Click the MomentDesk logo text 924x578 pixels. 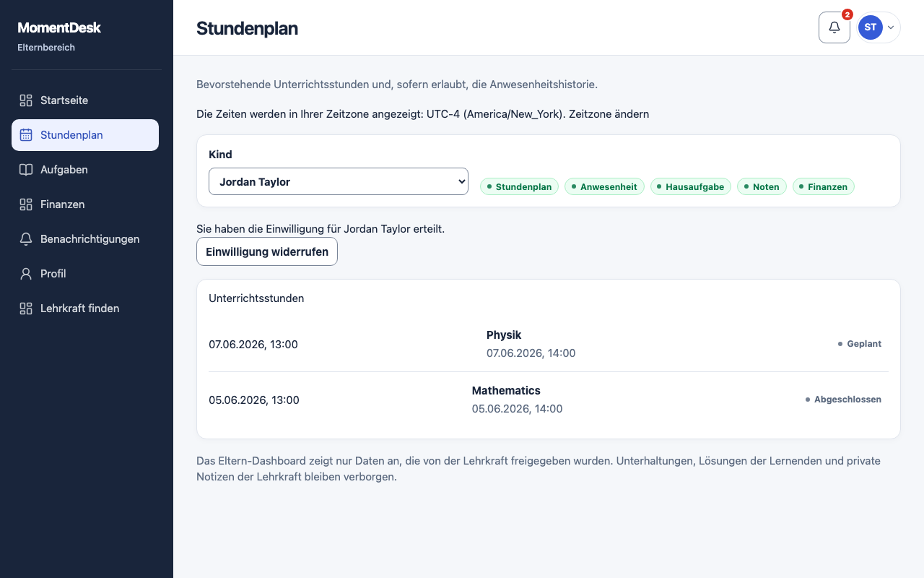point(59,27)
